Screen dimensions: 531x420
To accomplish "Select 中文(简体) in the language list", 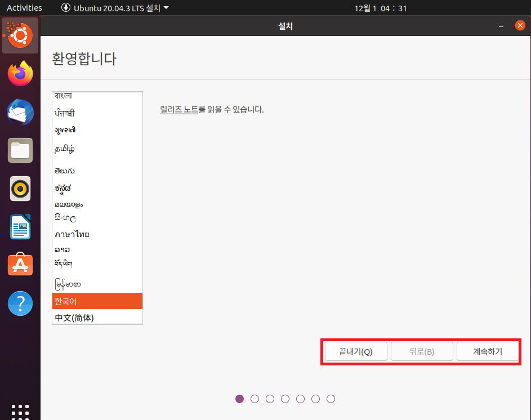I will 97,318.
